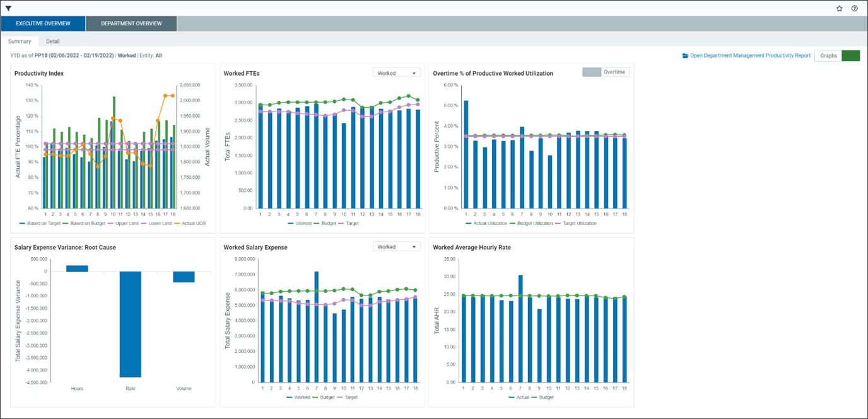Select the Executive Overview tab
Image resolution: width=868 pixels, height=419 pixels.
pos(42,23)
